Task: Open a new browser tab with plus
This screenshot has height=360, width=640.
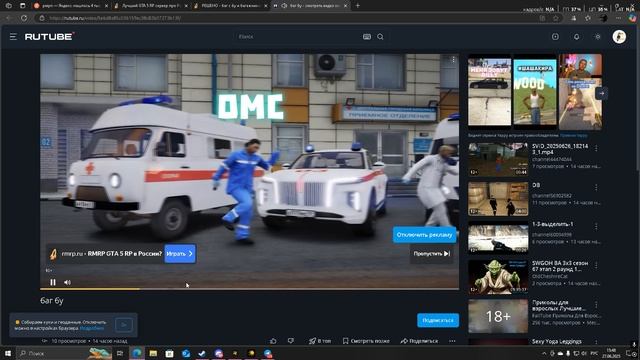Action: (x=358, y=6)
